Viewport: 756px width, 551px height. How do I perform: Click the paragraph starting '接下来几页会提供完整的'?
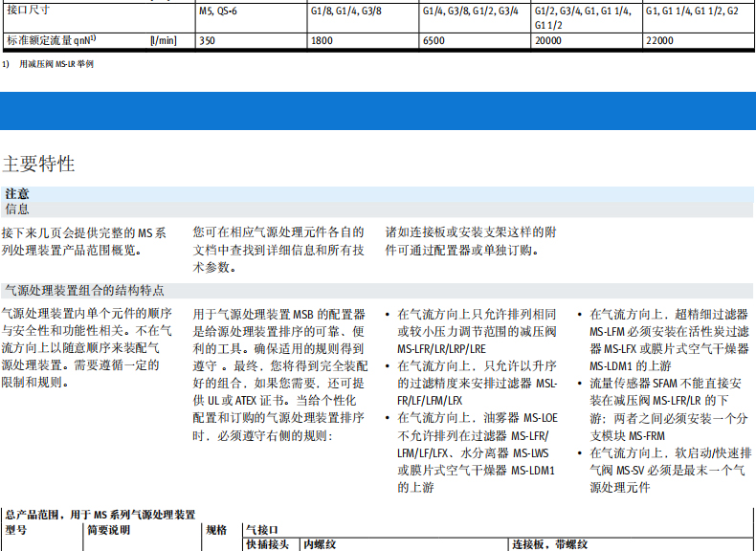coord(84,241)
